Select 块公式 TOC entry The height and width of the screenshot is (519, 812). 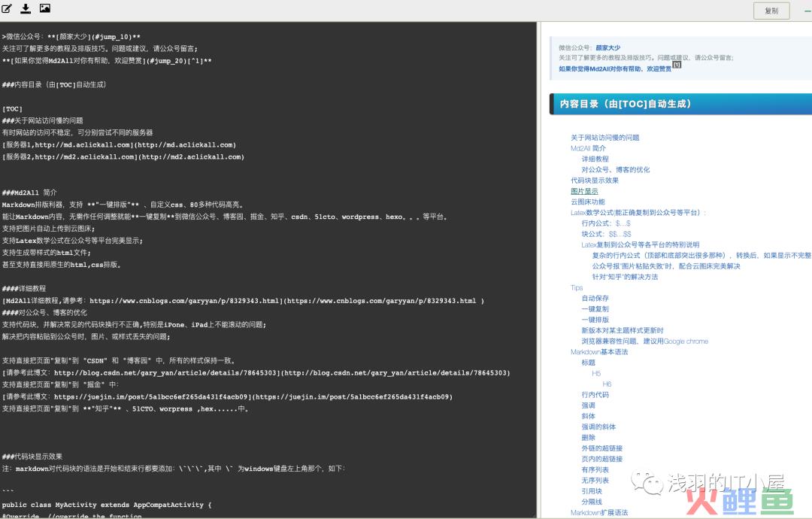tap(606, 234)
